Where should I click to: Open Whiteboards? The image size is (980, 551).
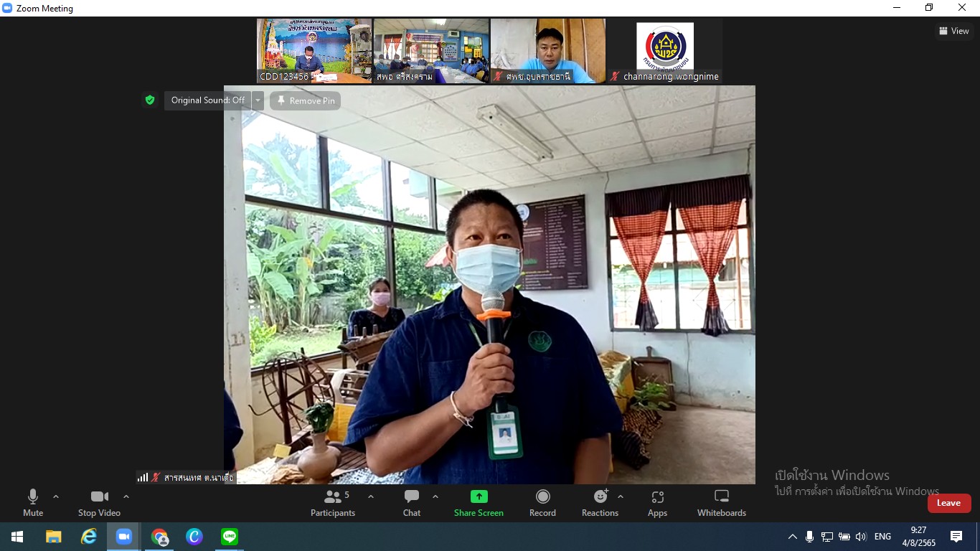click(x=722, y=502)
